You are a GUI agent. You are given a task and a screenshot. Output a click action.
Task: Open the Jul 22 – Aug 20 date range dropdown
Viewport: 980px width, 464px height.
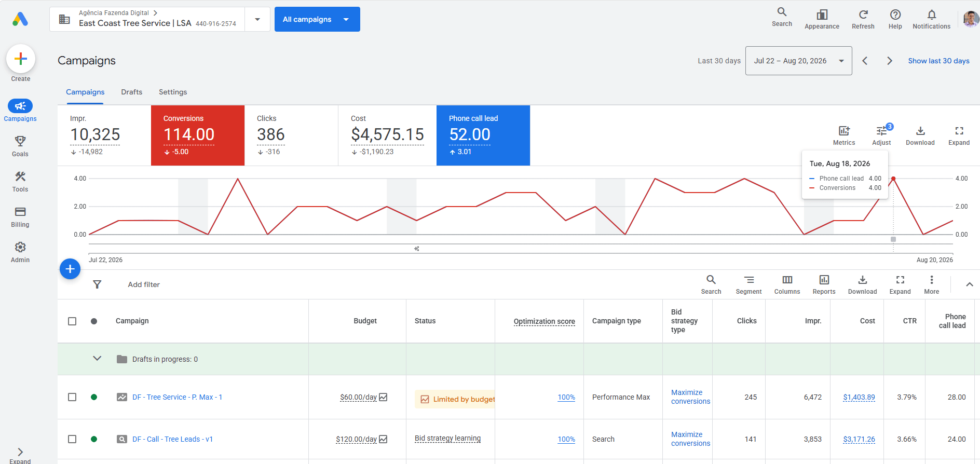[798, 61]
